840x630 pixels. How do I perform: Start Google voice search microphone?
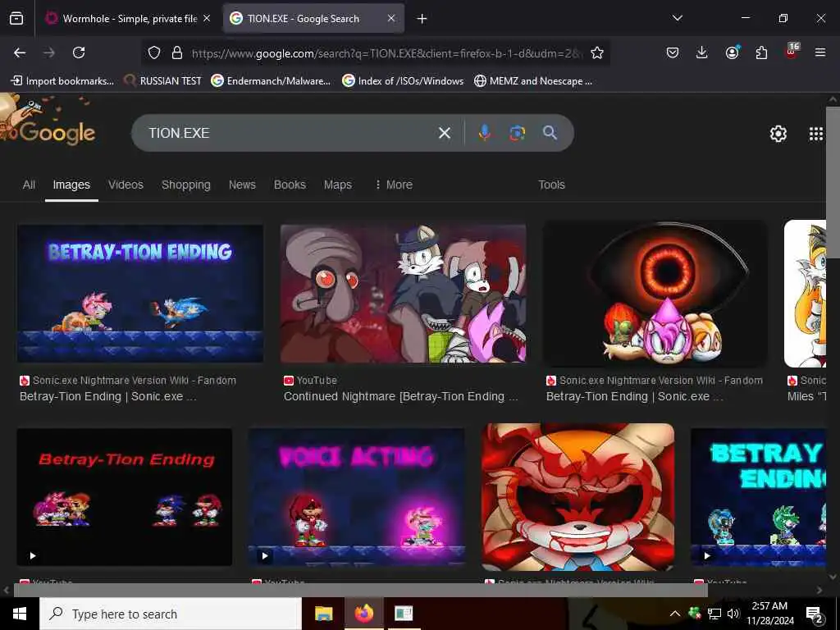[484, 133]
